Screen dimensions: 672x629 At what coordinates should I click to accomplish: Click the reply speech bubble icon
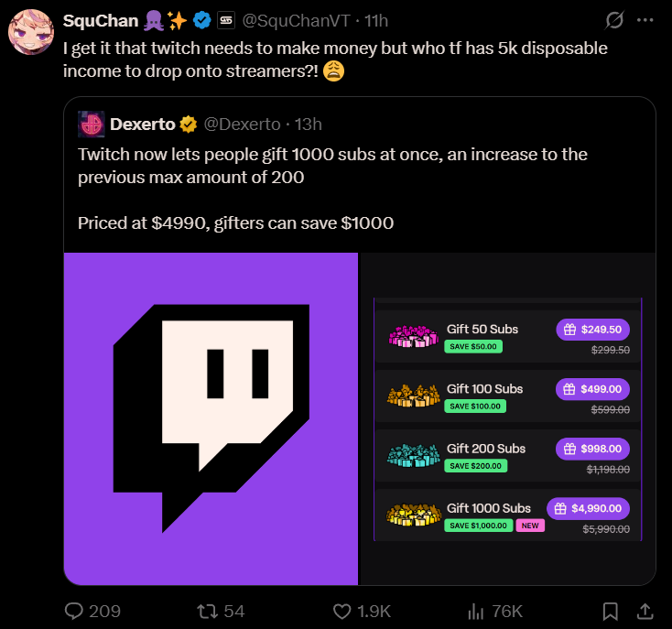[74, 611]
